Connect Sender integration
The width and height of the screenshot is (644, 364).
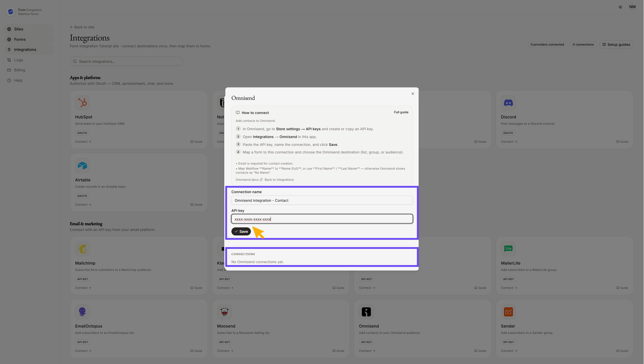[509, 351]
